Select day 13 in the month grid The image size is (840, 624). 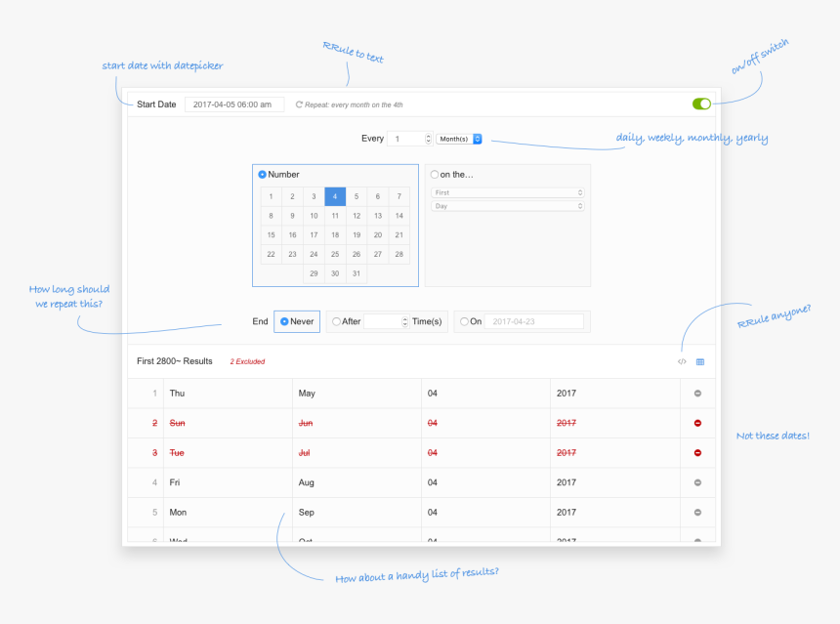[378, 216]
